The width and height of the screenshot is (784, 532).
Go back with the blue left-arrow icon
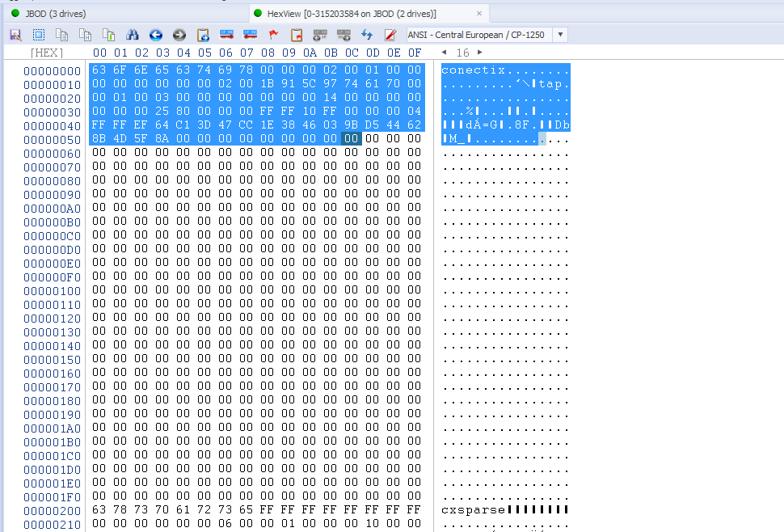[x=156, y=35]
